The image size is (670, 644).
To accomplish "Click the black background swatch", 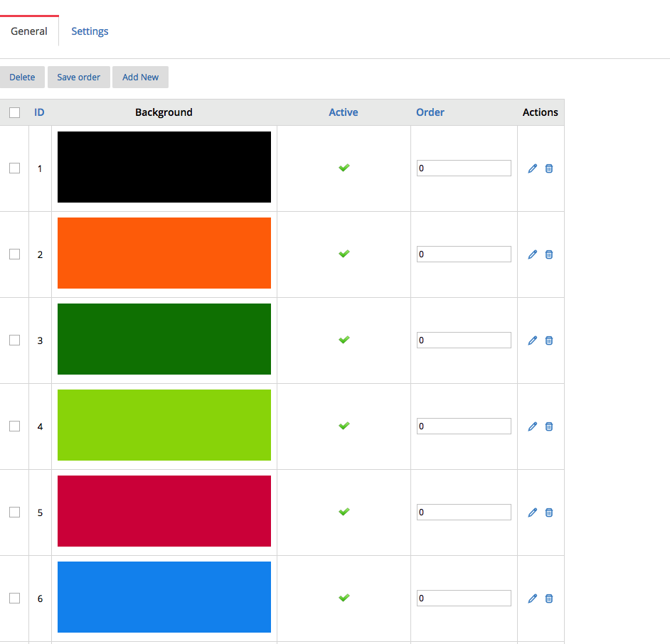I will pyautogui.click(x=164, y=167).
